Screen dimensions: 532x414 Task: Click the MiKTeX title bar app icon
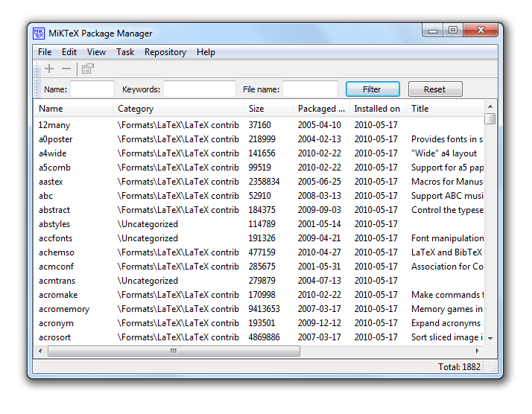[x=39, y=34]
